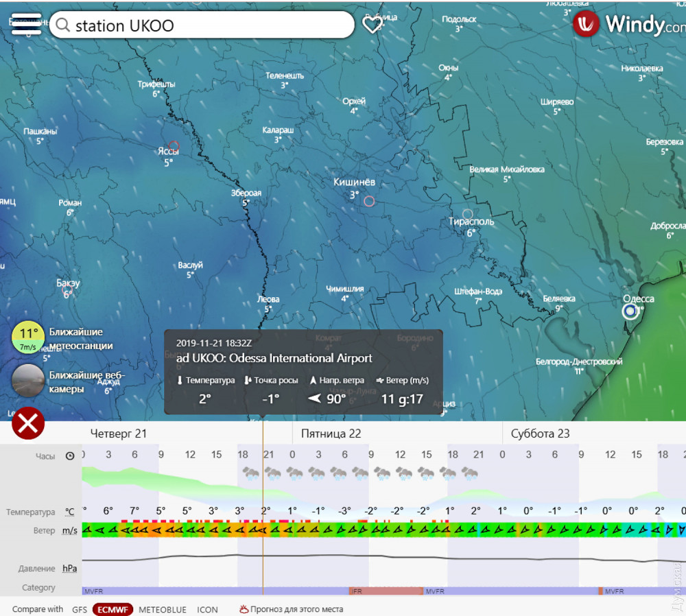The image size is (686, 616).
Task: Click the clock icon beside Часы
Action: (69, 455)
